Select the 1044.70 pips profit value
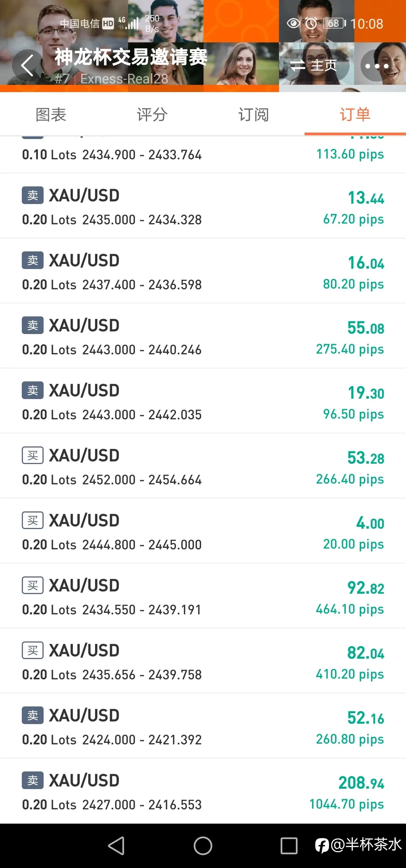 pos(346,804)
